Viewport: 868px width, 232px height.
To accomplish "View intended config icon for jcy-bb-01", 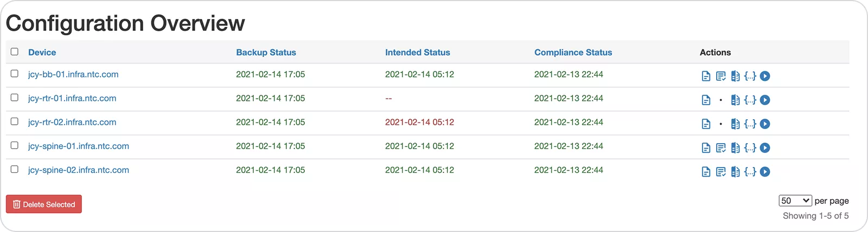I will point(720,76).
